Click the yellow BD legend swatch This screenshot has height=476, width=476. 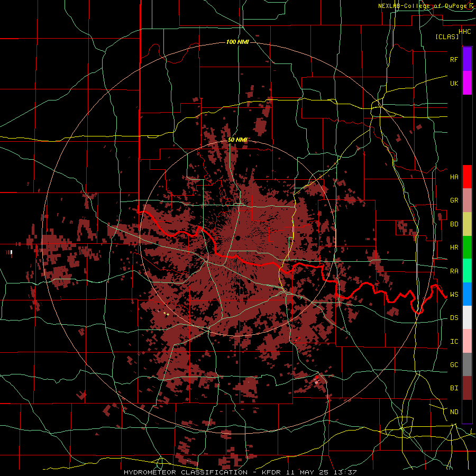click(467, 224)
